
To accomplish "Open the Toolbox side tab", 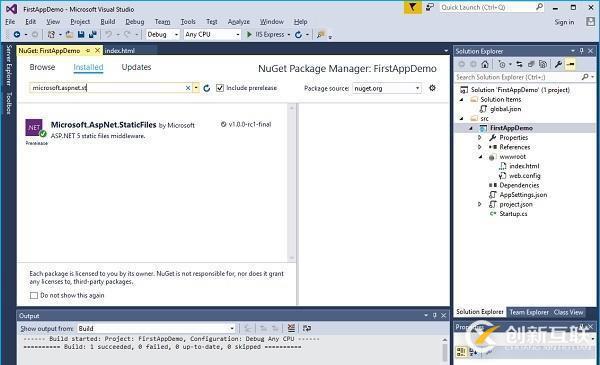I will click(9, 103).
